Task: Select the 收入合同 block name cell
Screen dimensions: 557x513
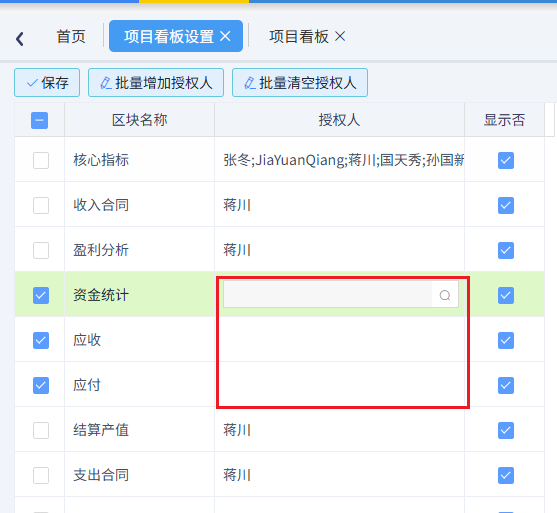Action: [x=140, y=205]
